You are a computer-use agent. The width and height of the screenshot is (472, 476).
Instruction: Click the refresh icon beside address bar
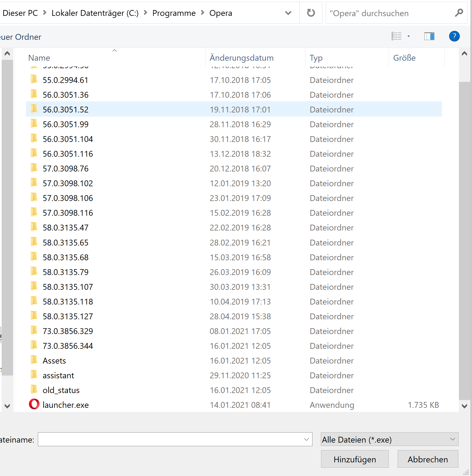pos(311,13)
